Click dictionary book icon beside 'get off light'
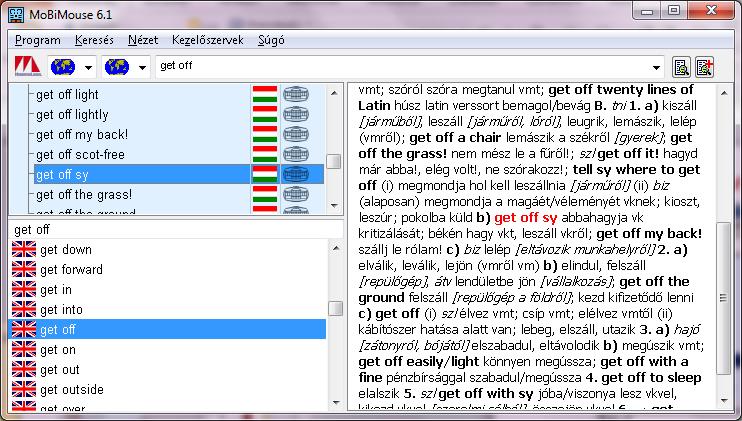 pyautogui.click(x=296, y=95)
